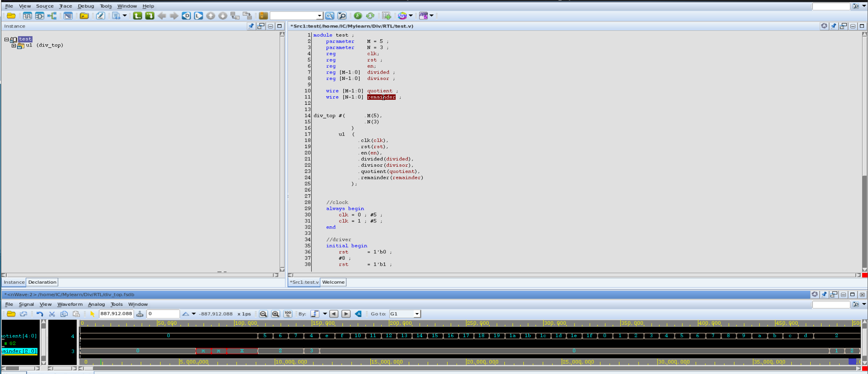The image size is (868, 374).
Task: Zoom in waveform with plus magnifier
Action: (275, 314)
